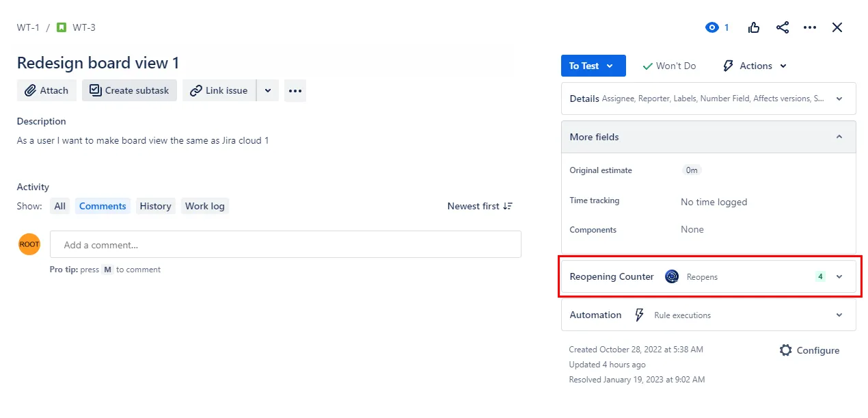Expand the Link issue dropdown arrow
868x418 pixels.
point(267,90)
